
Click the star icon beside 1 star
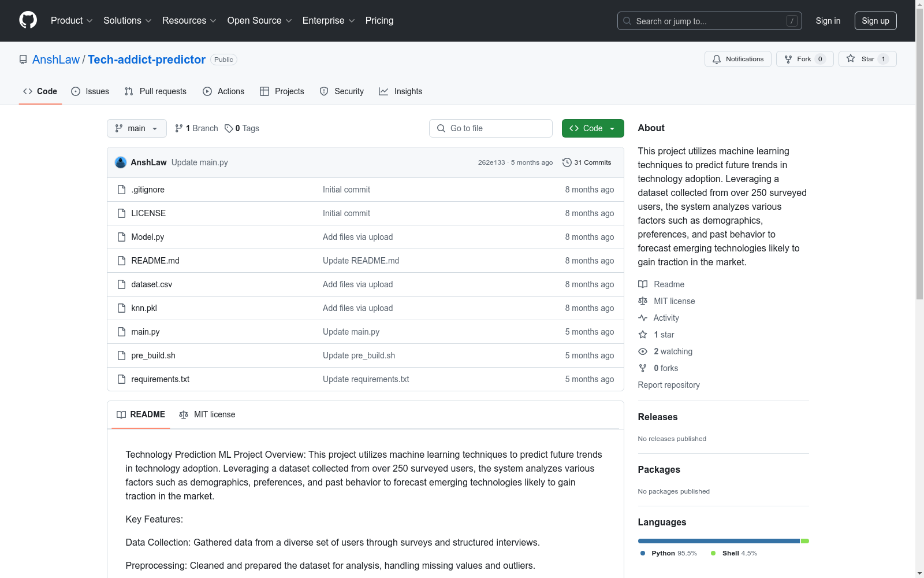pos(643,335)
